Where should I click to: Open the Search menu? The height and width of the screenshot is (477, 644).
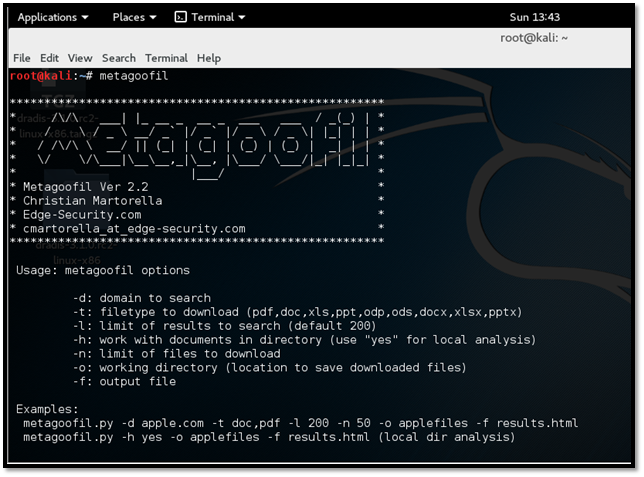[x=118, y=58]
